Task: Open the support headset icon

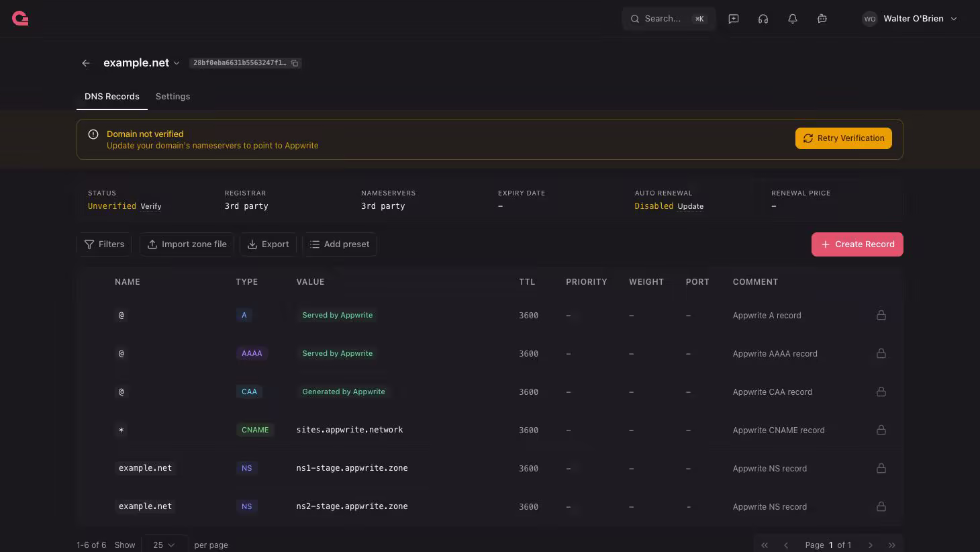Action: click(763, 19)
